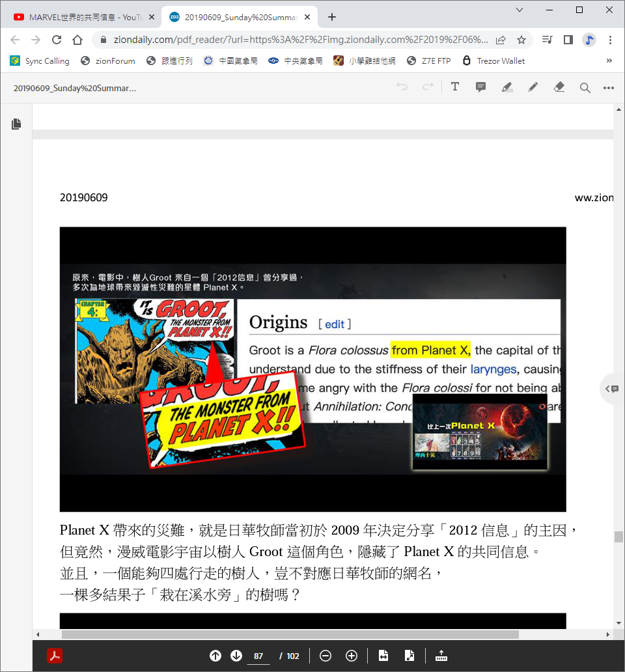Open the tab search chevron

519,10
